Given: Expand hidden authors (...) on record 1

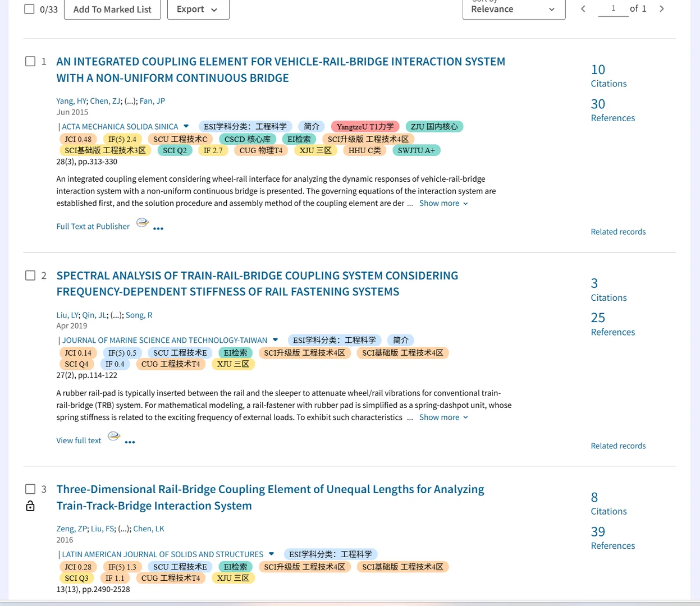Looking at the screenshot, I should click(130, 101).
